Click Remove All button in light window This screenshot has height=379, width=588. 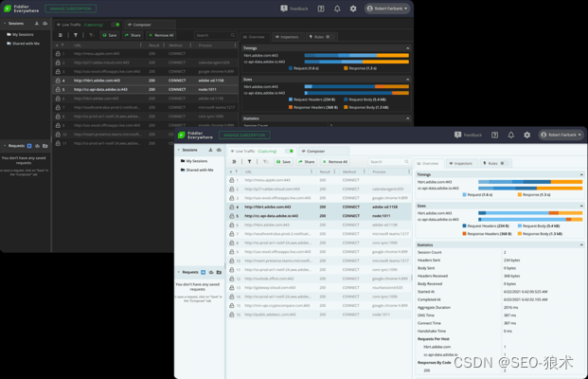335,162
